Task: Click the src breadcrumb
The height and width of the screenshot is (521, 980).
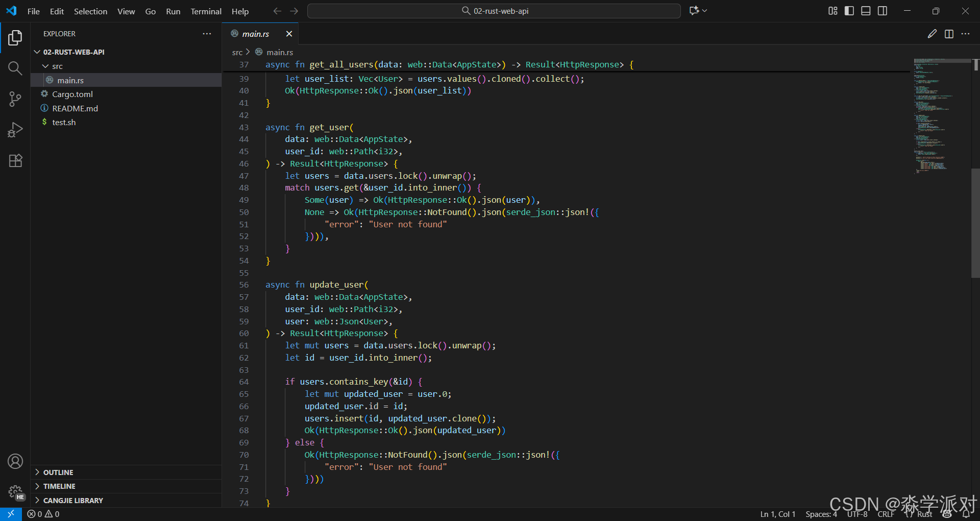Action: click(237, 52)
